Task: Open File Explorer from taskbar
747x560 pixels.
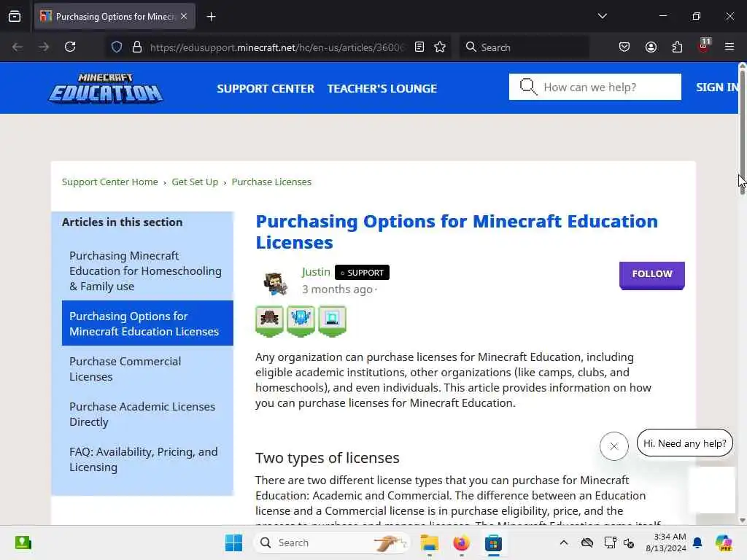Action: coord(429,542)
